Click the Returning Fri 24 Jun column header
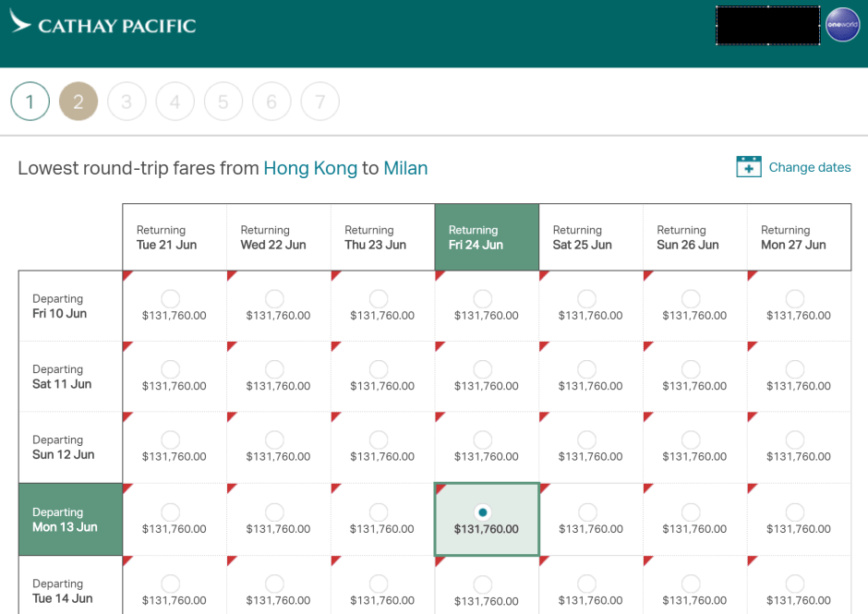Image resolution: width=868 pixels, height=614 pixels. (x=487, y=237)
